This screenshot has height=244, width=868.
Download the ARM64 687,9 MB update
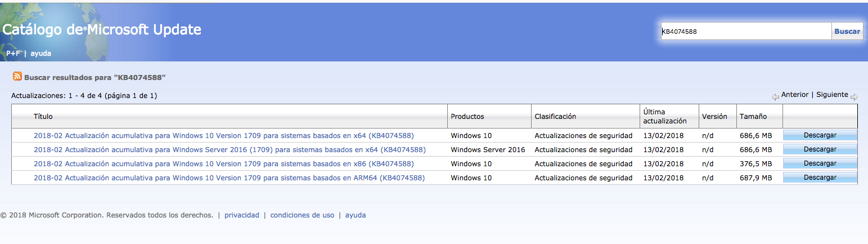tap(820, 178)
